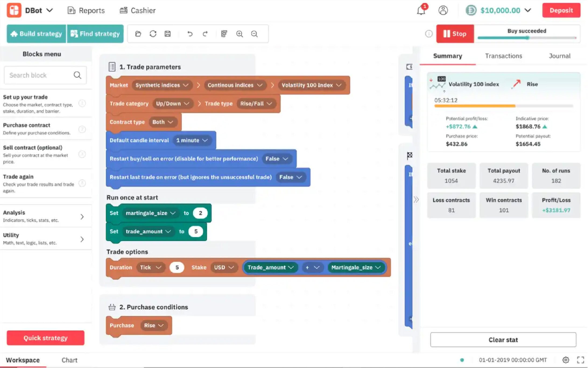Zoom in on the workspace
This screenshot has width=588, height=368.
240,34
